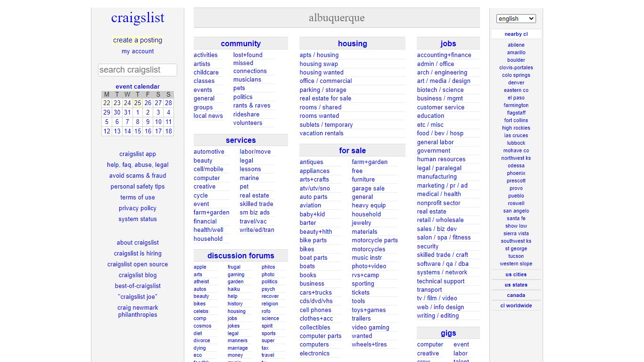Open privacy policy page
Image resolution: width=644 pixels, height=362 pixels.
tap(138, 208)
